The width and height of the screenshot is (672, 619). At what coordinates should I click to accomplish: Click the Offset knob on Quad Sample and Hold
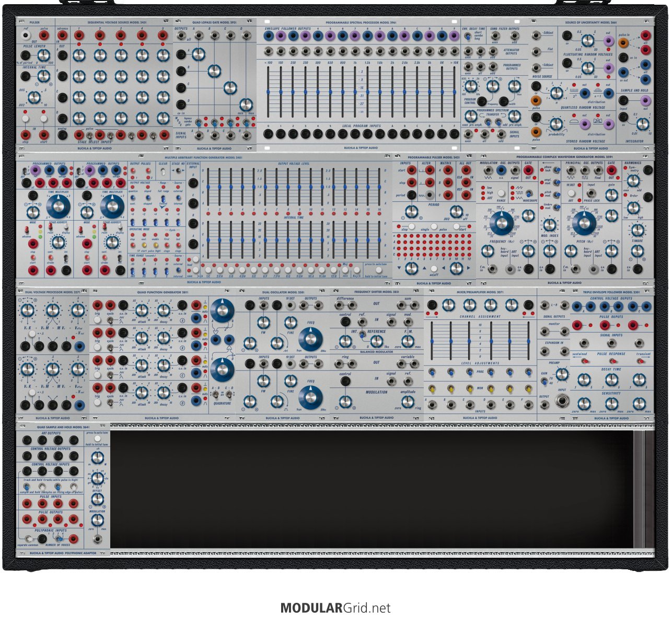coord(97,499)
